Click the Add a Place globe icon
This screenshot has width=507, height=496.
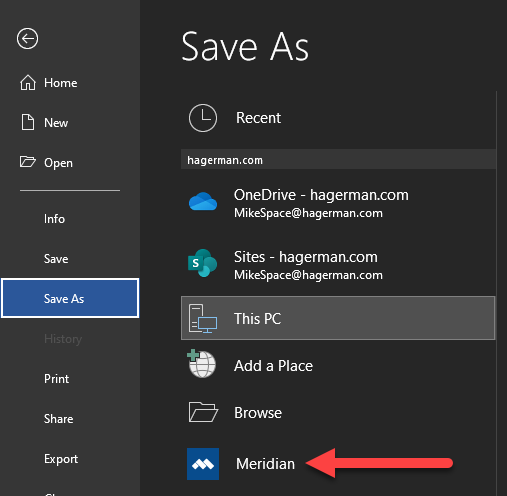202,364
